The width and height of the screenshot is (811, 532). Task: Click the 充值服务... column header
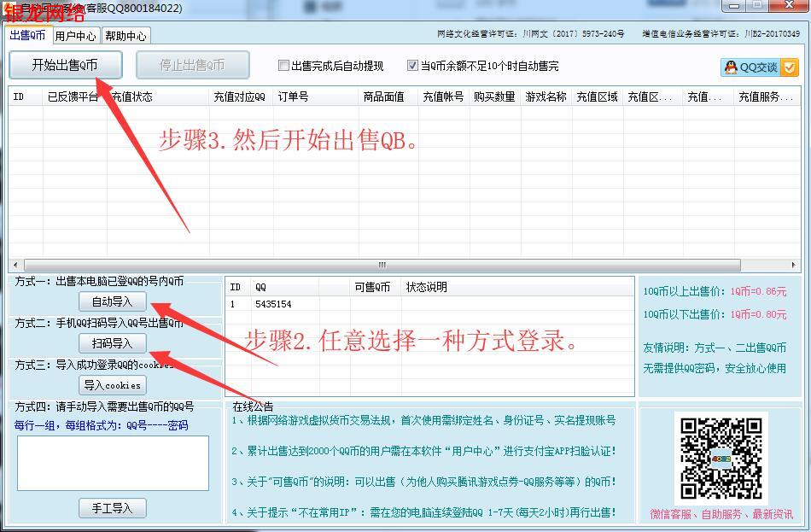coord(766,96)
